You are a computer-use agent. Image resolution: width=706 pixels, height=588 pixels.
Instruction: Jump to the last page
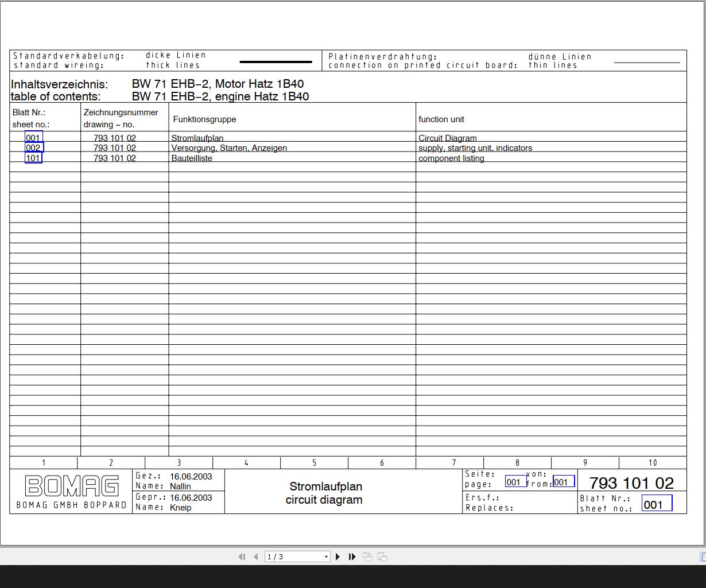(352, 556)
